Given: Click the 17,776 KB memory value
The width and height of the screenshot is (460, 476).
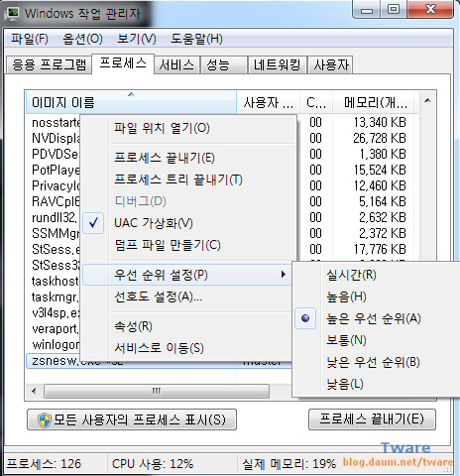Looking at the screenshot, I should (380, 249).
